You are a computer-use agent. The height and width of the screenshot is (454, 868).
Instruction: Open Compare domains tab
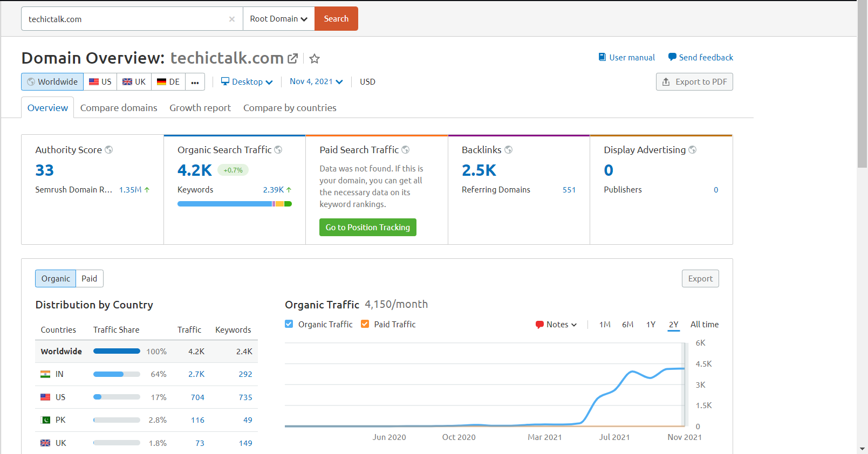[119, 108]
